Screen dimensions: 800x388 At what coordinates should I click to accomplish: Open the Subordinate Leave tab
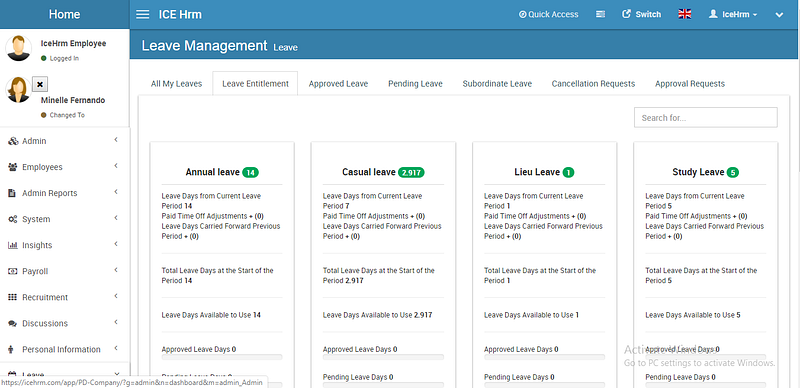pyautogui.click(x=497, y=84)
